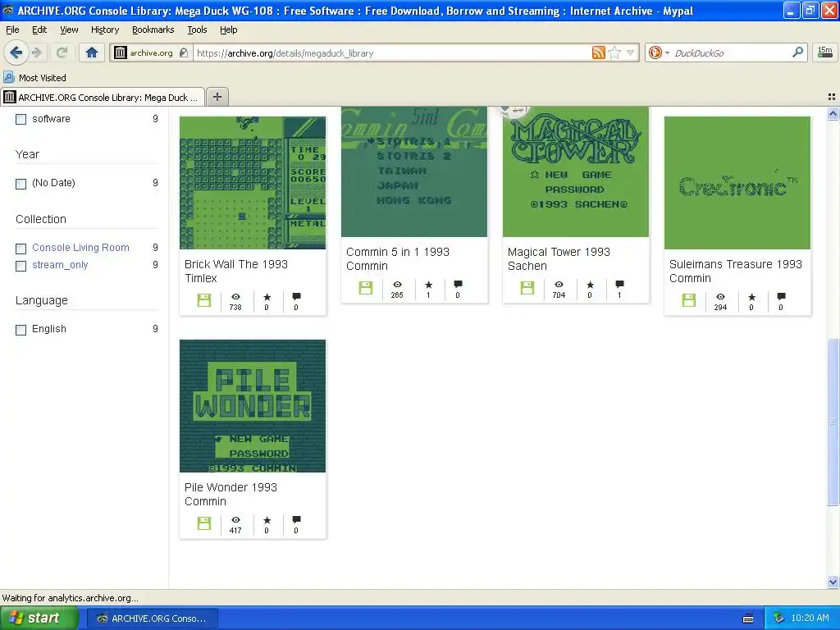Viewport: 840px width, 630px height.
Task: Click favorites star on Suleimans Treasure
Action: pos(751,297)
